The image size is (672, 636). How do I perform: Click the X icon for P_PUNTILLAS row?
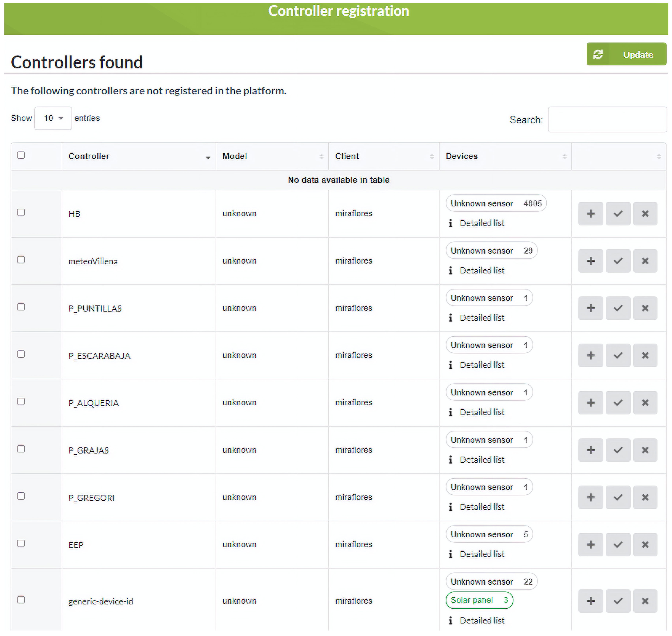point(645,308)
